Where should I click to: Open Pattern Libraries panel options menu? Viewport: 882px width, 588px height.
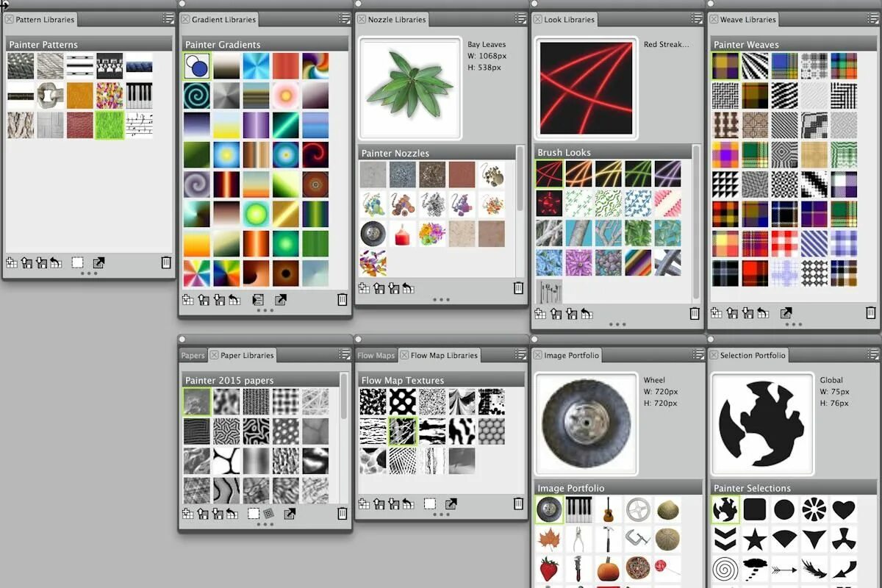pyautogui.click(x=168, y=18)
